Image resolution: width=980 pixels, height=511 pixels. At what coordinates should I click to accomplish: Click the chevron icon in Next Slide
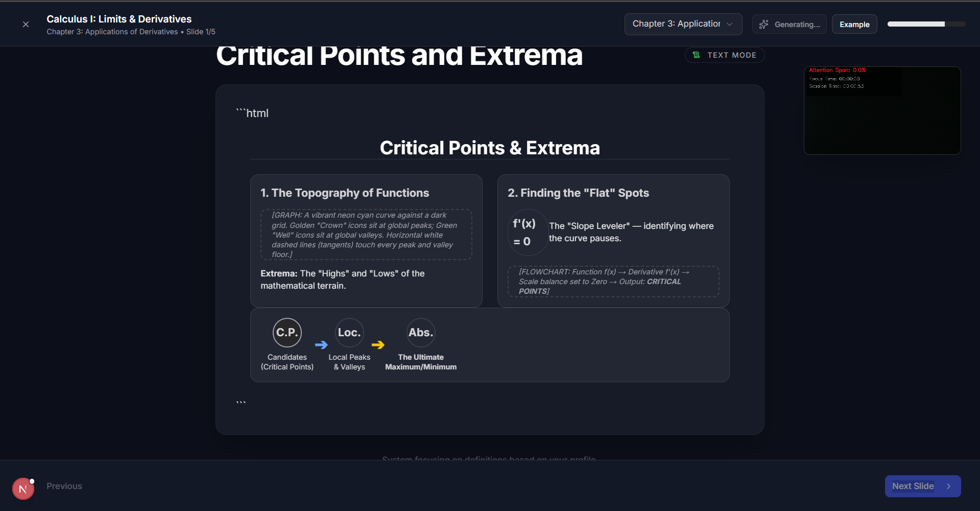(948, 486)
